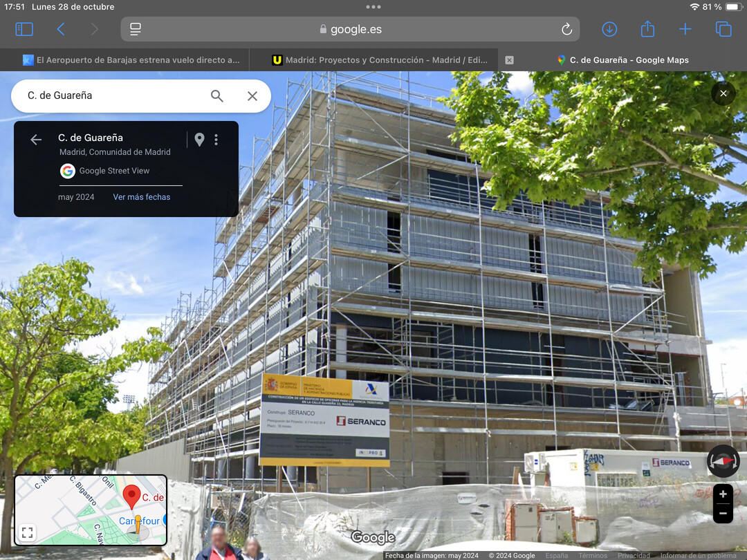Show tab overview icon
This screenshot has width=747, height=560.
pyautogui.click(x=723, y=29)
